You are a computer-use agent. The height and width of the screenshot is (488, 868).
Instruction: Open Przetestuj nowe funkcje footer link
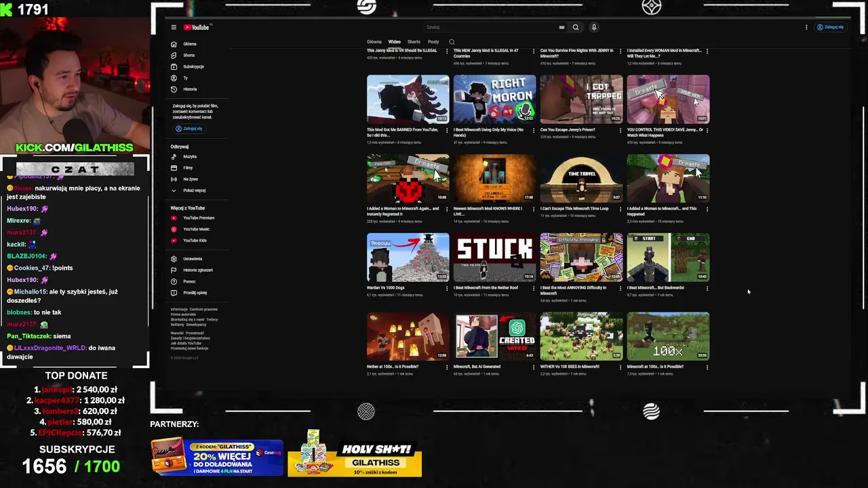coord(190,348)
